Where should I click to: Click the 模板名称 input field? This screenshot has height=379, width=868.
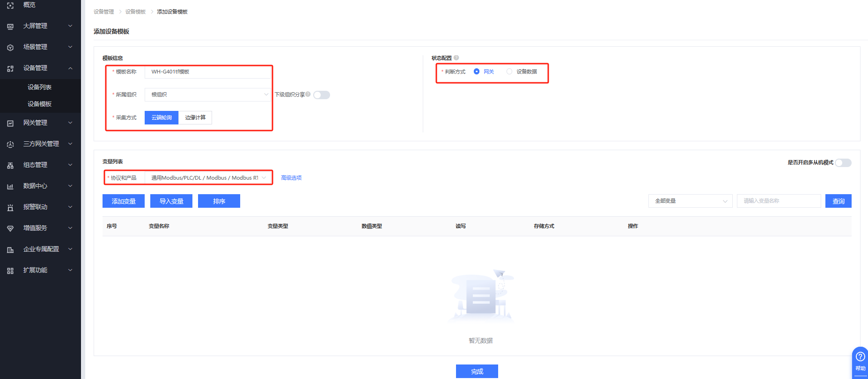click(x=207, y=72)
